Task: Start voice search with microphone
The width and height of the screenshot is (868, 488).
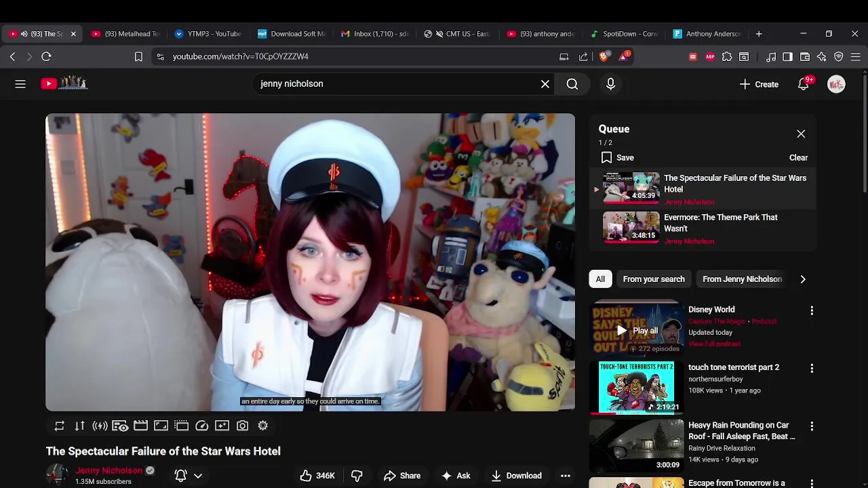Action: [610, 84]
